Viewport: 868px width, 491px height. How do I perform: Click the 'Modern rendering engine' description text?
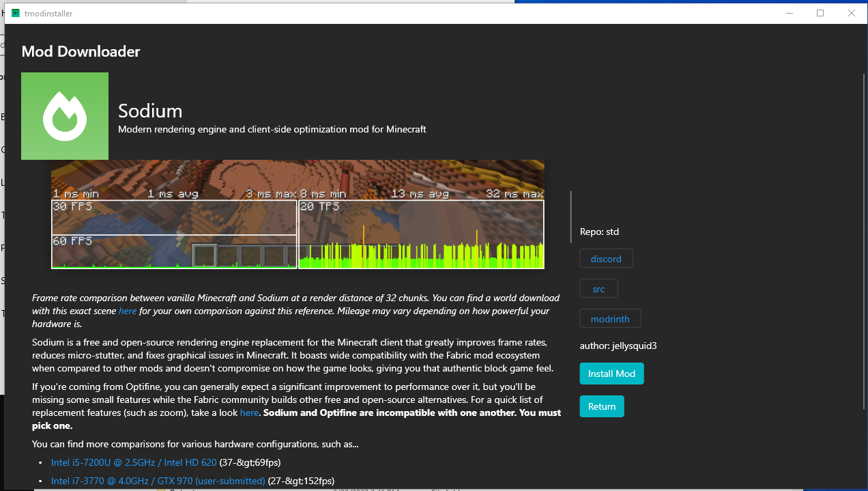coord(272,129)
